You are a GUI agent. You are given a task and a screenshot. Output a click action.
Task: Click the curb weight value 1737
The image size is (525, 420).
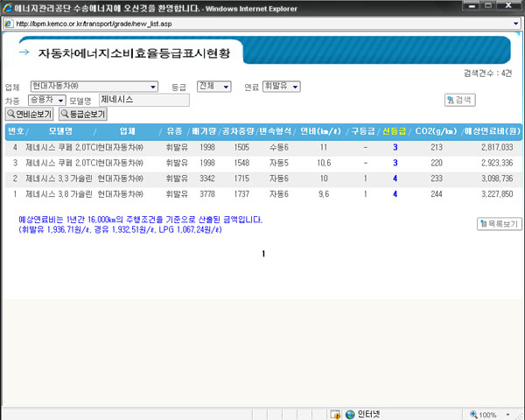pyautogui.click(x=241, y=194)
